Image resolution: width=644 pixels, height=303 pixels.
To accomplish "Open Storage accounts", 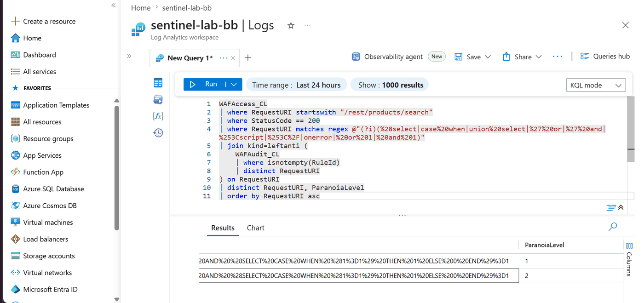I will (49, 256).
